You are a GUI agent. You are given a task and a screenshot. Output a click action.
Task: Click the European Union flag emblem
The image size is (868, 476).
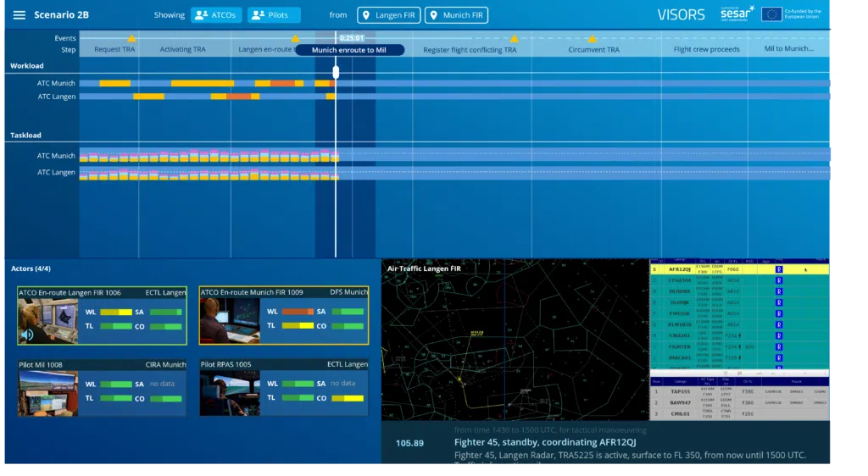pos(771,14)
